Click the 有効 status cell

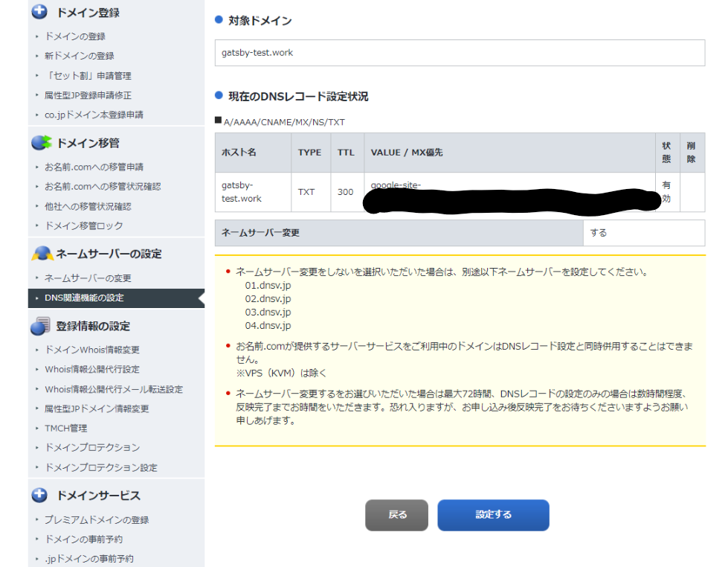pyautogui.click(x=666, y=192)
